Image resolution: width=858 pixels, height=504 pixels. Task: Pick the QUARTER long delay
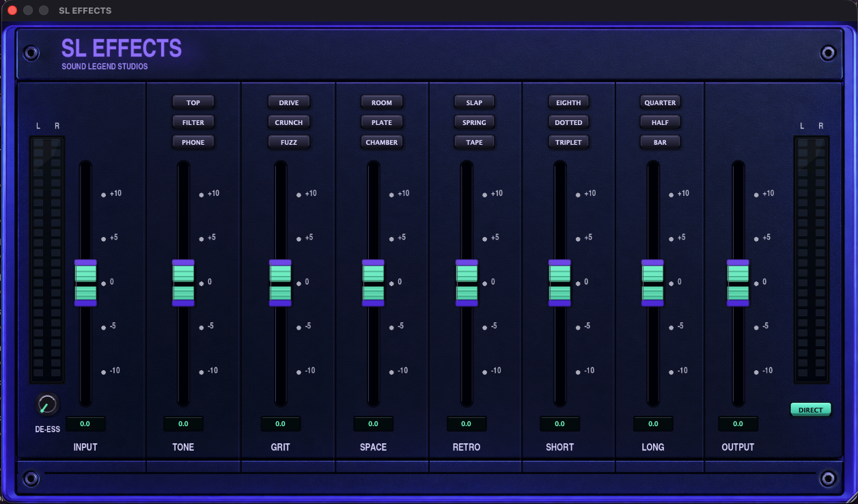tap(661, 102)
